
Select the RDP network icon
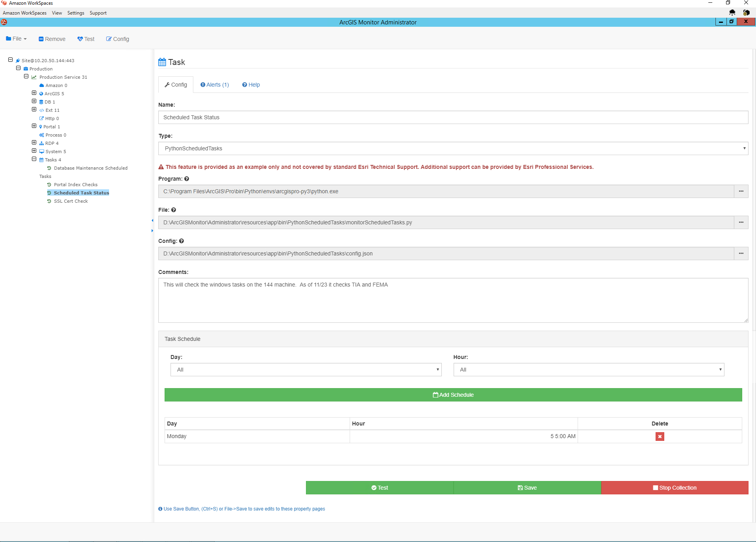[x=41, y=143]
